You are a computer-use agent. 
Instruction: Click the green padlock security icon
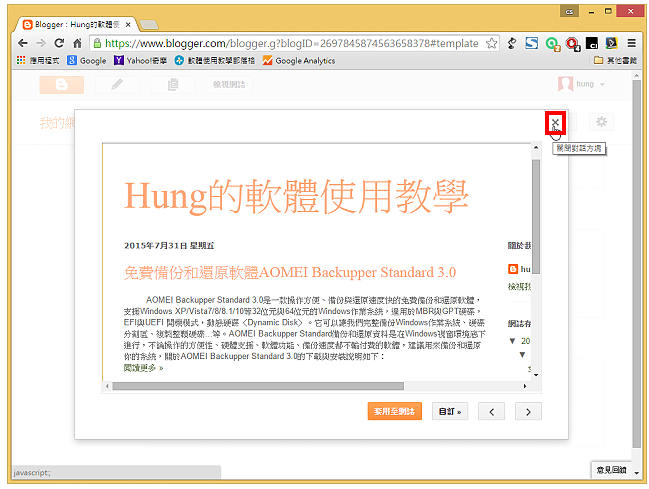pyautogui.click(x=97, y=43)
